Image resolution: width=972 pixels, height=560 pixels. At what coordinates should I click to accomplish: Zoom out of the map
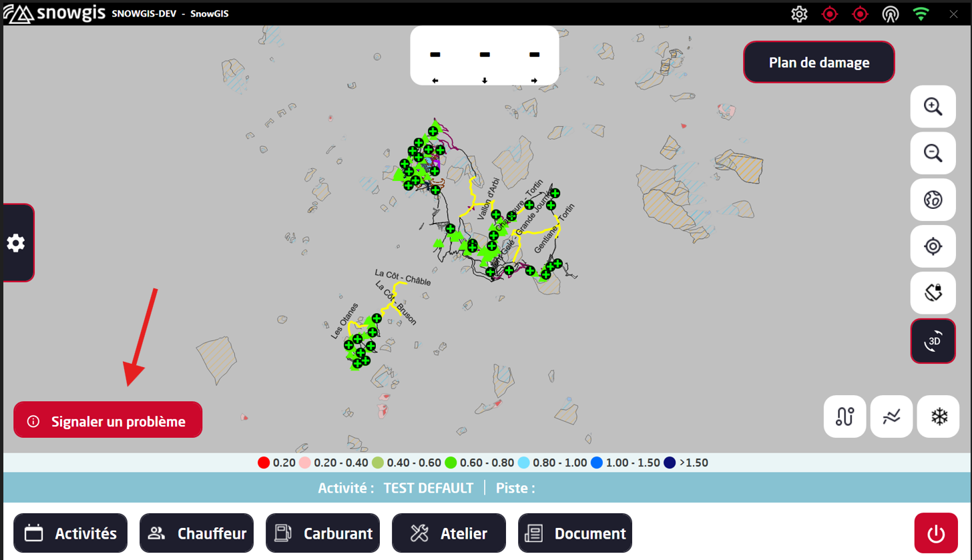pos(933,153)
